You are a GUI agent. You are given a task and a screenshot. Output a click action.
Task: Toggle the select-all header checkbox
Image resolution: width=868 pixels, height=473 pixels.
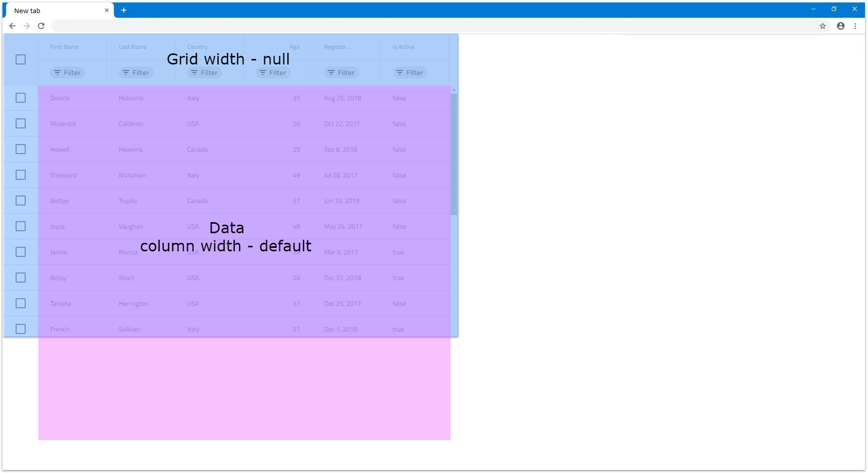(21, 59)
